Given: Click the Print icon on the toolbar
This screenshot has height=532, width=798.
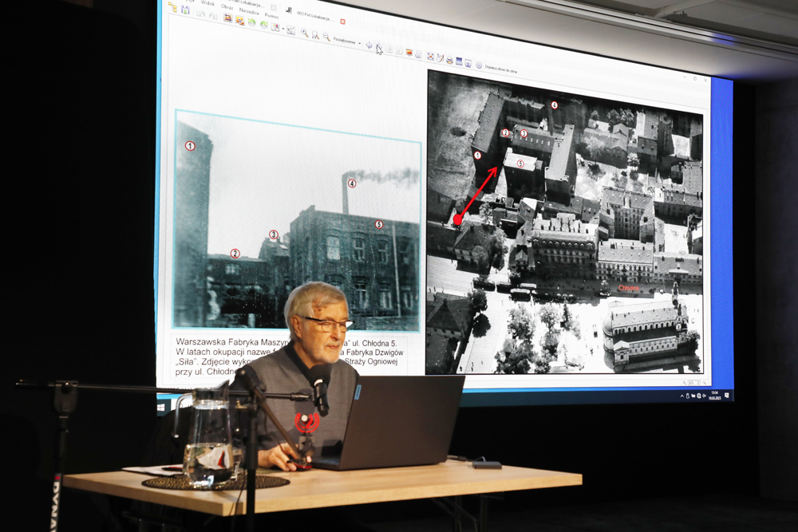Looking at the screenshot, I should click(x=449, y=61).
